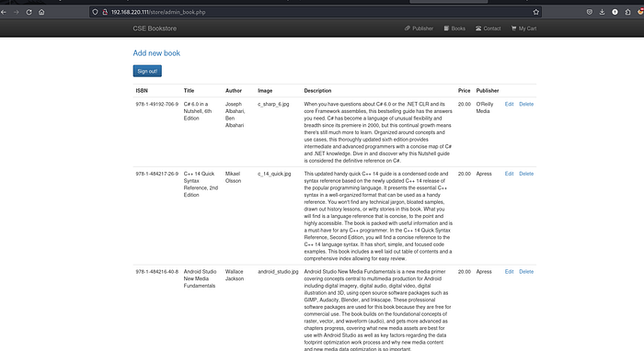Edit the C# 6.0 in a Nutshell book
Viewport: 644px width, 351px height.
(x=509, y=104)
